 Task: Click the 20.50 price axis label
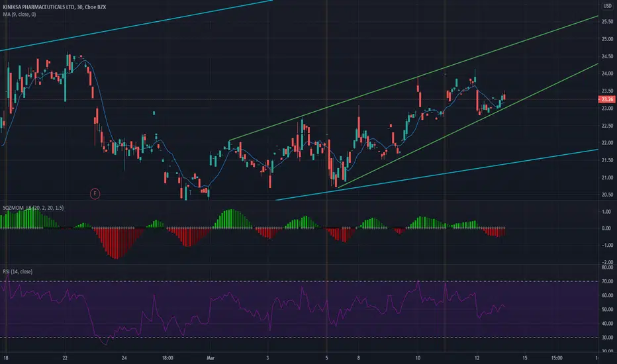pyautogui.click(x=607, y=195)
